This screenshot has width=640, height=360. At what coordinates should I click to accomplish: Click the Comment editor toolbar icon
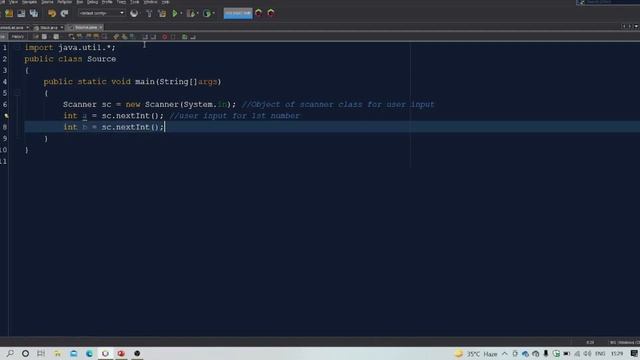184,37
